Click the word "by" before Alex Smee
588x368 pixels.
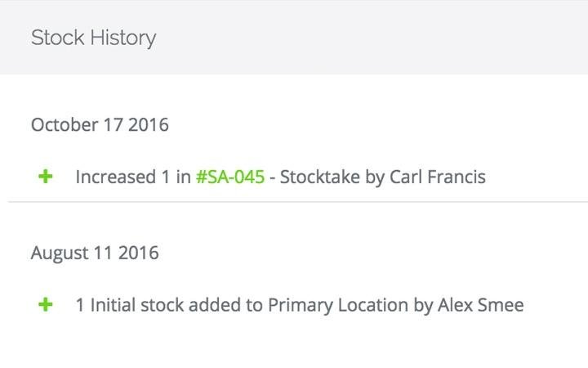(423, 306)
